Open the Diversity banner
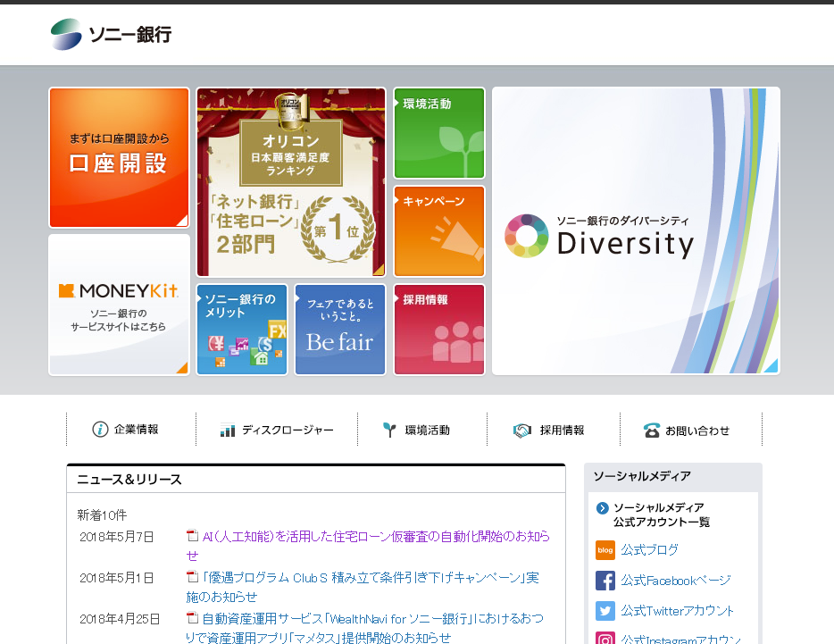 point(636,231)
